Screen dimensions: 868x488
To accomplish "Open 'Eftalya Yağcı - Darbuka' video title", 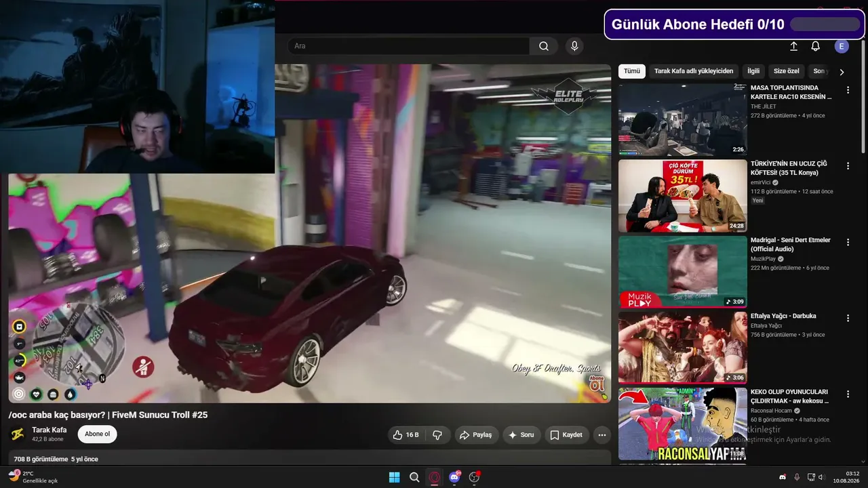I will (x=783, y=316).
